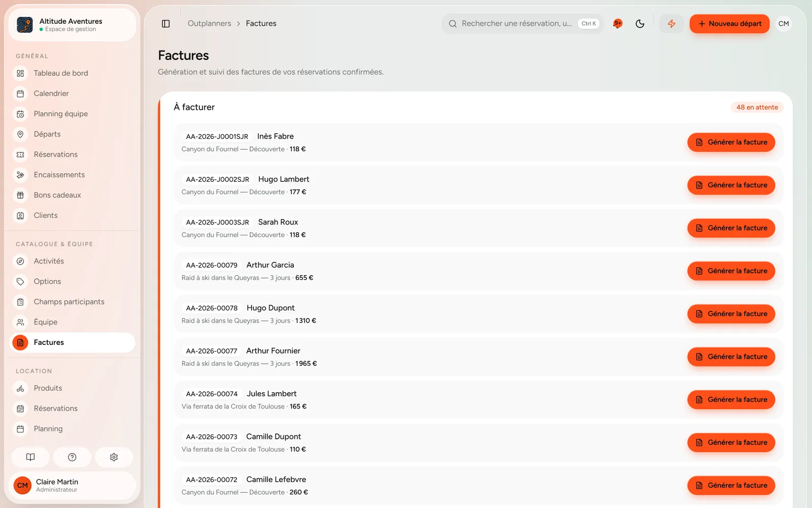812x508 pixels.
Task: Click the lightning bolt quick actions icon
Action: pos(671,24)
